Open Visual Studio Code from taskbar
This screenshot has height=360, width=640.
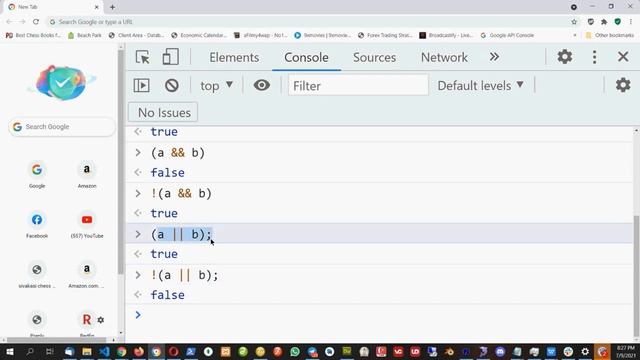click(x=104, y=351)
